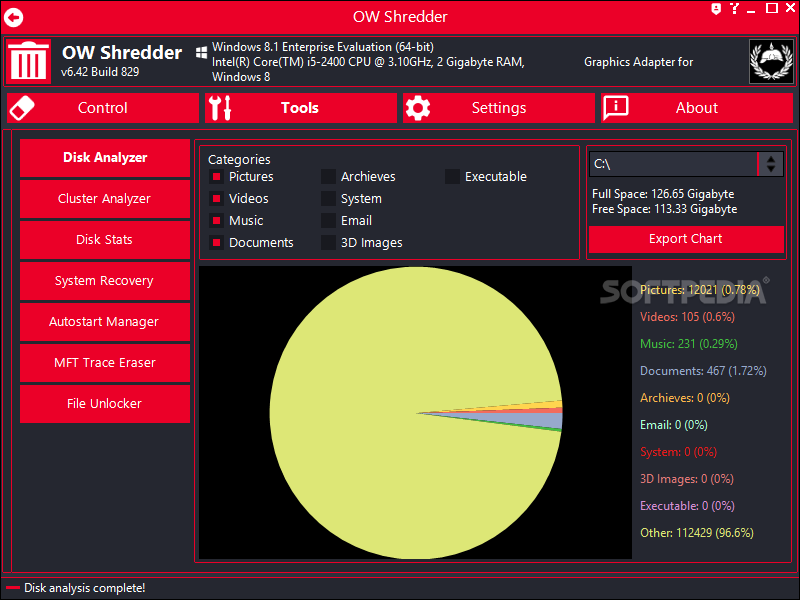Click the 'Documents: 467 (1.72%)' legend entry
The height and width of the screenshot is (600, 800).
point(703,371)
